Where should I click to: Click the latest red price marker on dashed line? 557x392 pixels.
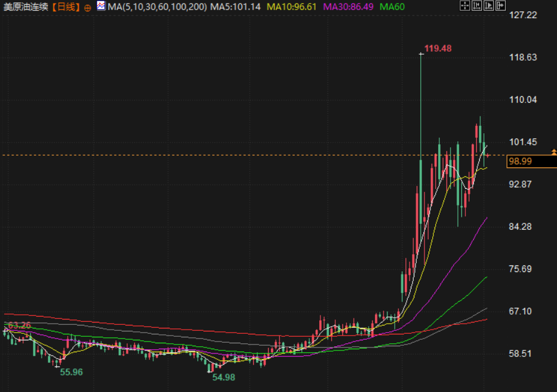pos(488,155)
